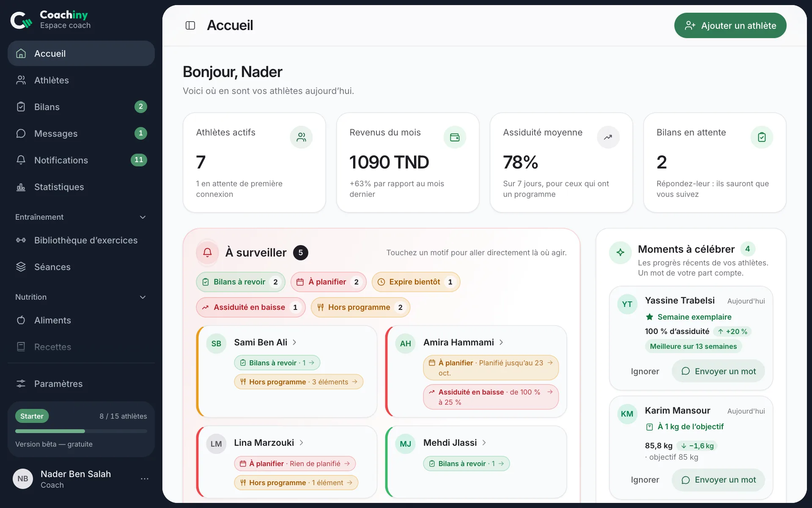
Task: Click Ajouter un athlète button
Action: (730, 25)
